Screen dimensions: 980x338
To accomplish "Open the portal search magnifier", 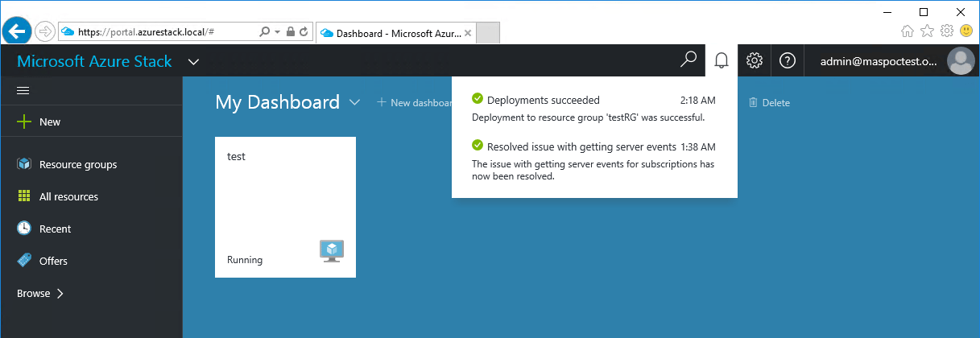I will (x=688, y=60).
